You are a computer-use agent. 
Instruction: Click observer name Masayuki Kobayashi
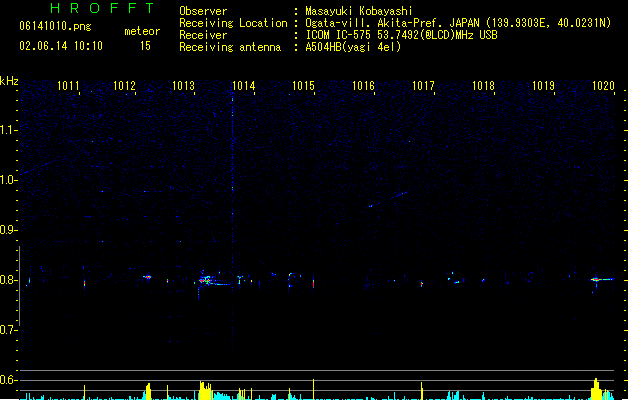click(359, 11)
